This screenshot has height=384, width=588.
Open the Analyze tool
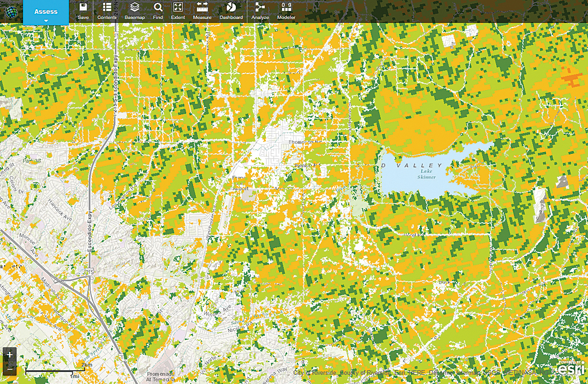[x=260, y=11]
